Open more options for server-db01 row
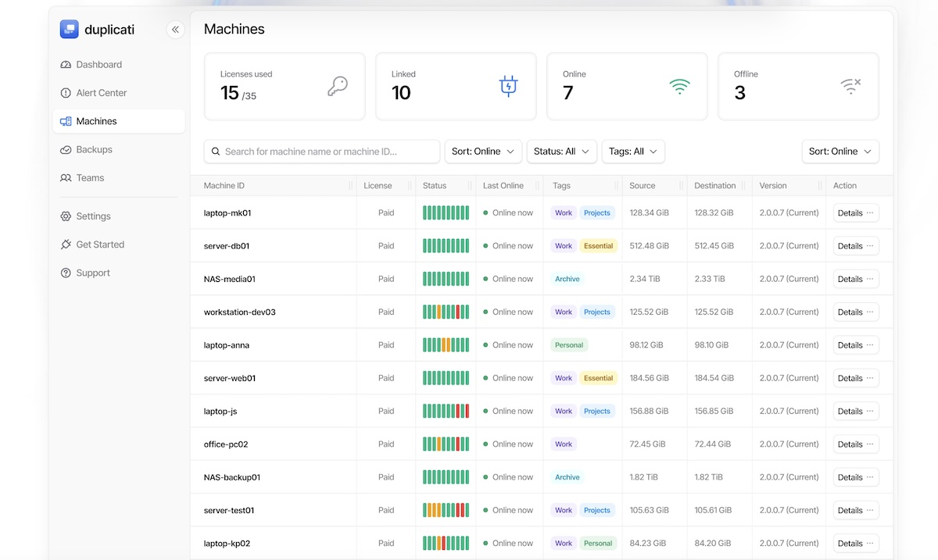938x560 pixels. [870, 246]
